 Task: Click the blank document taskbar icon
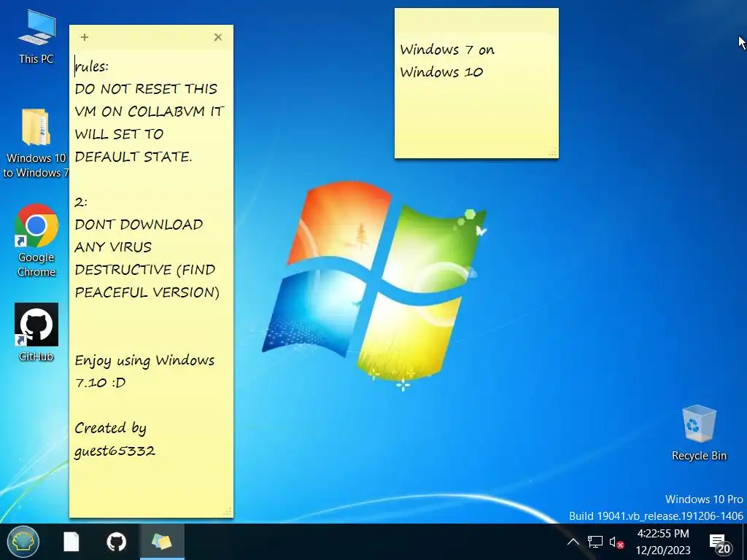tap(71, 542)
